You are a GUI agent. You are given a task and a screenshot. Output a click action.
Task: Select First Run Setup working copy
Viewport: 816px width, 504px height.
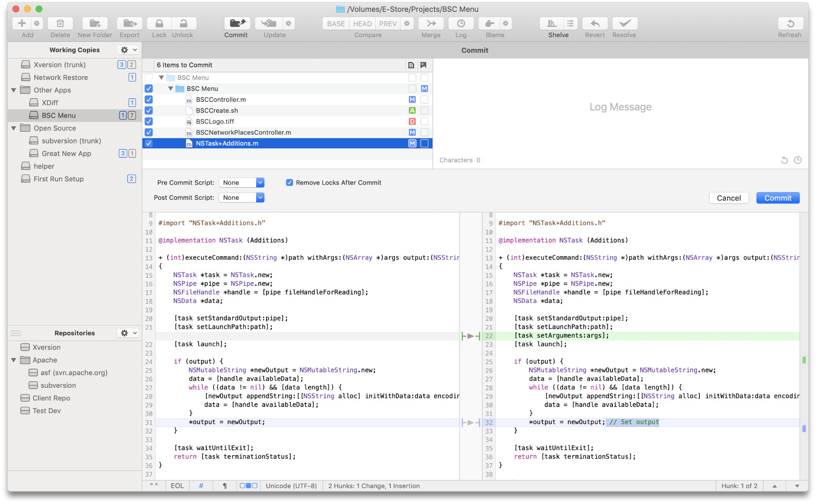click(75, 179)
